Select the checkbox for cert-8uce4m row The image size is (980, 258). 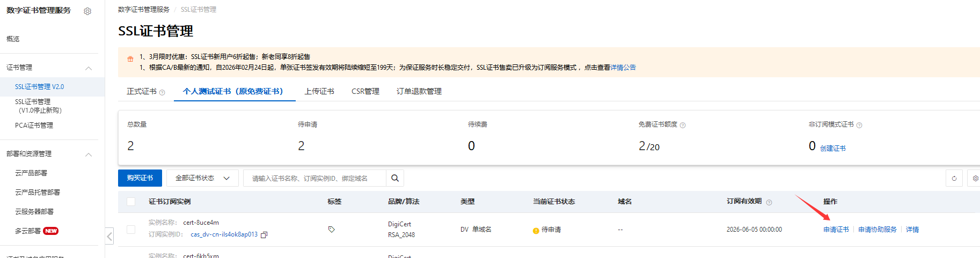coord(131,230)
